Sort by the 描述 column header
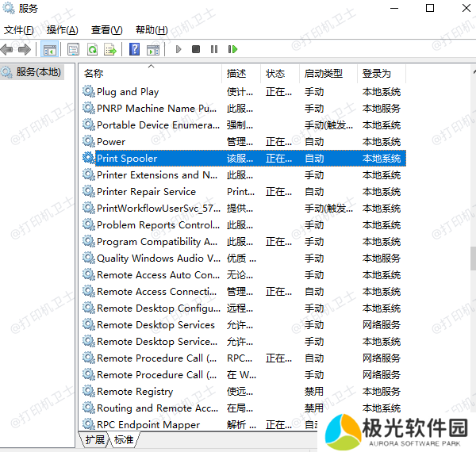This screenshot has width=476, height=452. tap(241, 74)
